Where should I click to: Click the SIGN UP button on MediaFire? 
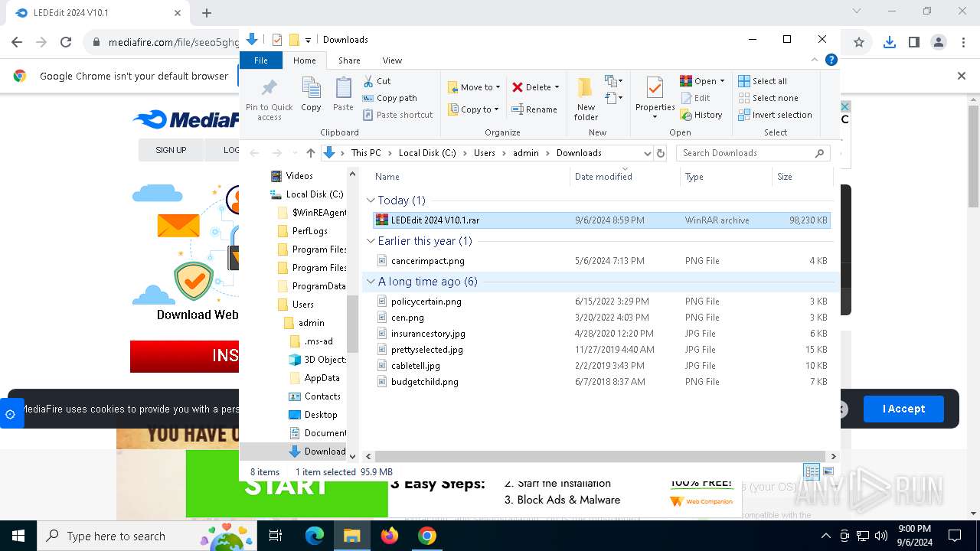(171, 150)
